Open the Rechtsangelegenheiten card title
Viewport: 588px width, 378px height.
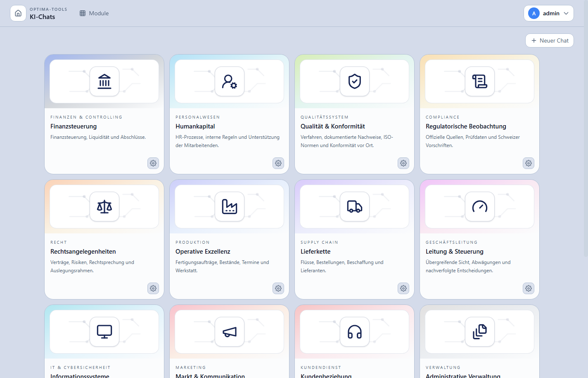point(83,252)
